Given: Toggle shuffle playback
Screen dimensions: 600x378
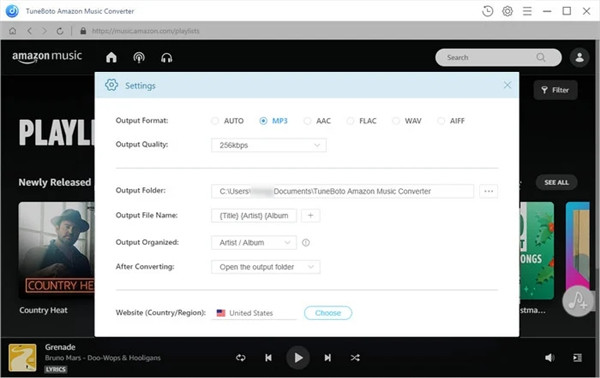Looking at the screenshot, I should tap(355, 358).
